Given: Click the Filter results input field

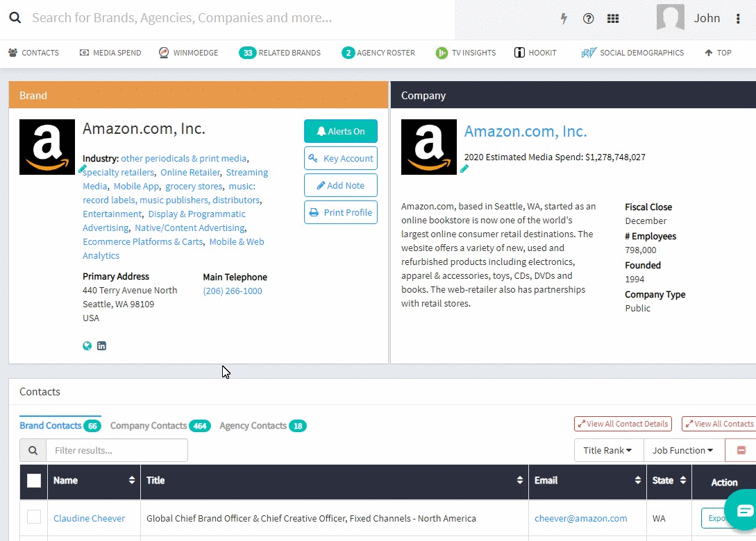Looking at the screenshot, I should [x=117, y=450].
